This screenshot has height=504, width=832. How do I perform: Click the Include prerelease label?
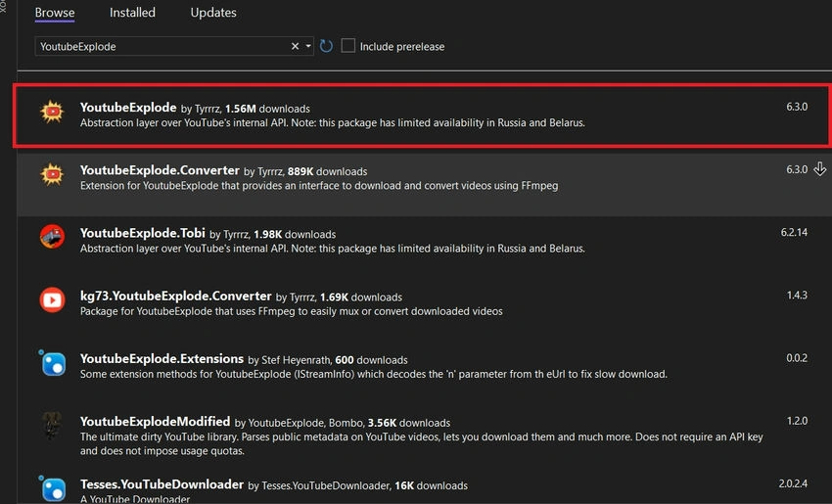tap(401, 47)
